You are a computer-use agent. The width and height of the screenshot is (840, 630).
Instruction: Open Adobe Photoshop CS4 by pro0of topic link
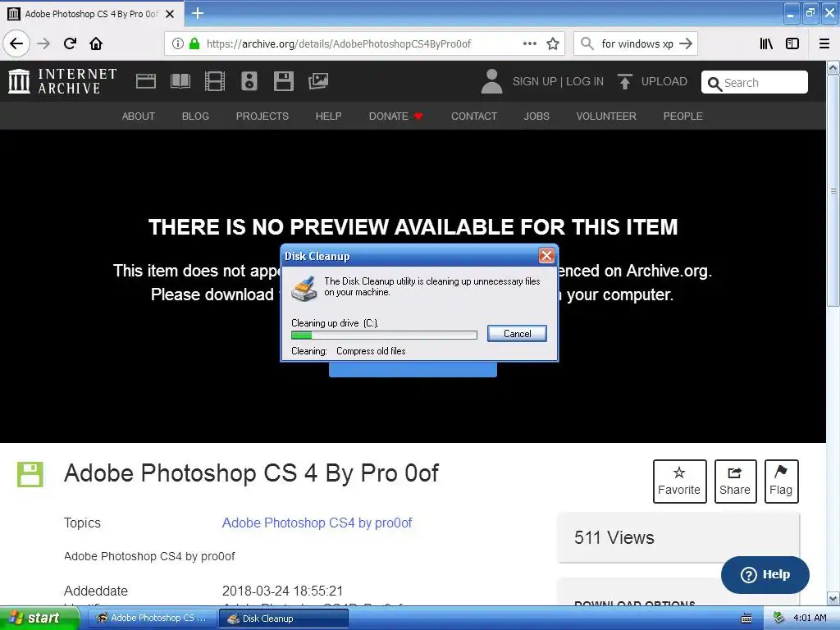(x=317, y=523)
